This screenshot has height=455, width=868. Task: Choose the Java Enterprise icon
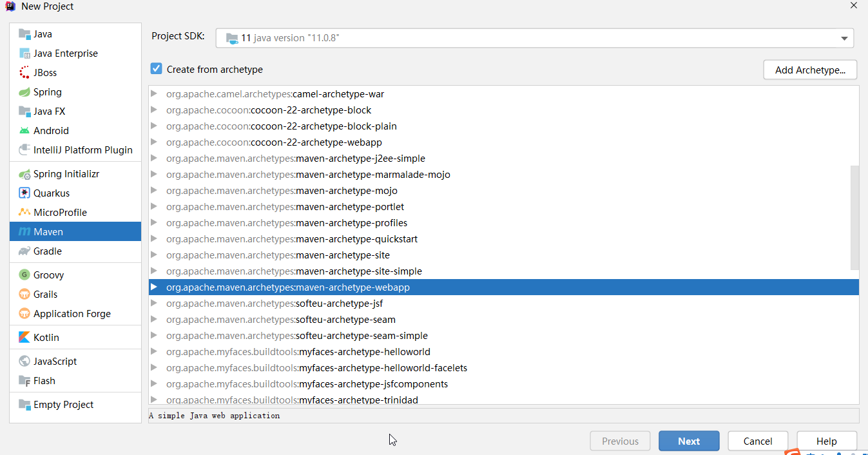(24, 53)
